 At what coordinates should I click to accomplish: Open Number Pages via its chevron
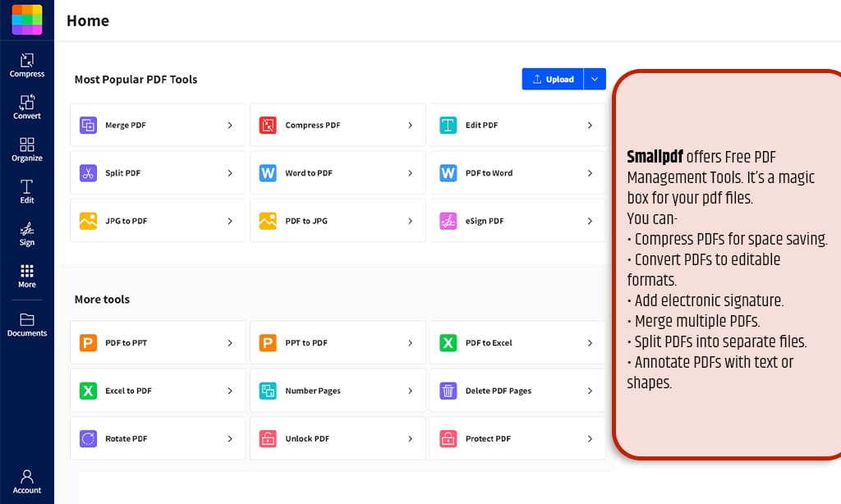(x=411, y=391)
